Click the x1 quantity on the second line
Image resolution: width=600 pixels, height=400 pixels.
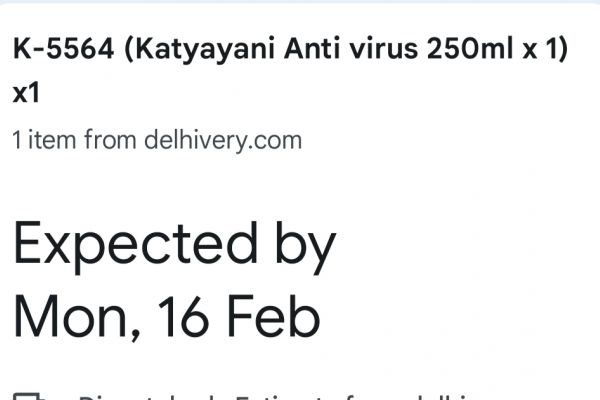[25, 95]
